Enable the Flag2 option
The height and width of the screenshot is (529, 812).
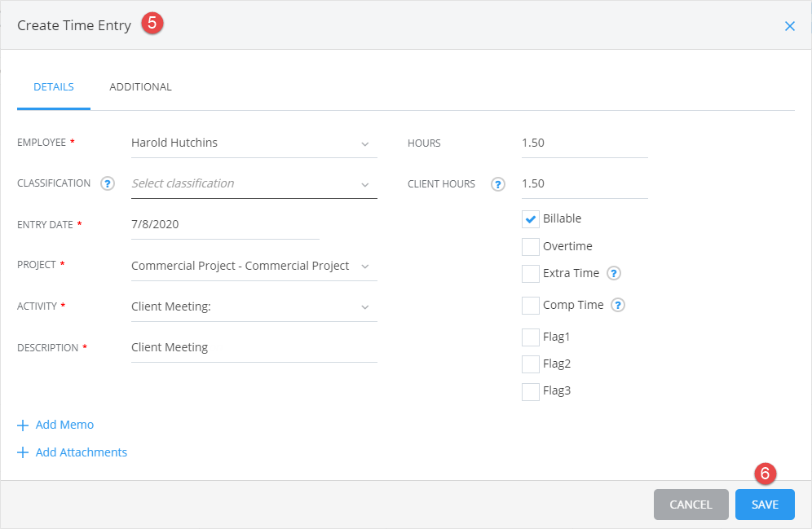(x=530, y=364)
